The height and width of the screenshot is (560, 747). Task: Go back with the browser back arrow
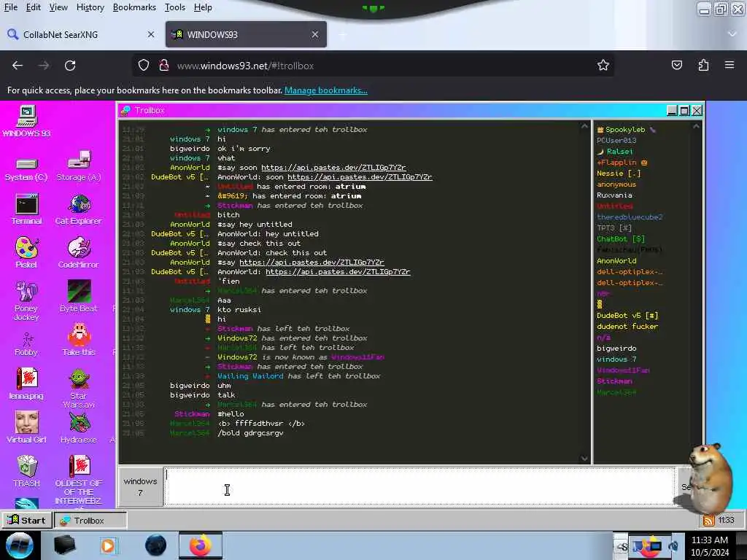pyautogui.click(x=18, y=65)
